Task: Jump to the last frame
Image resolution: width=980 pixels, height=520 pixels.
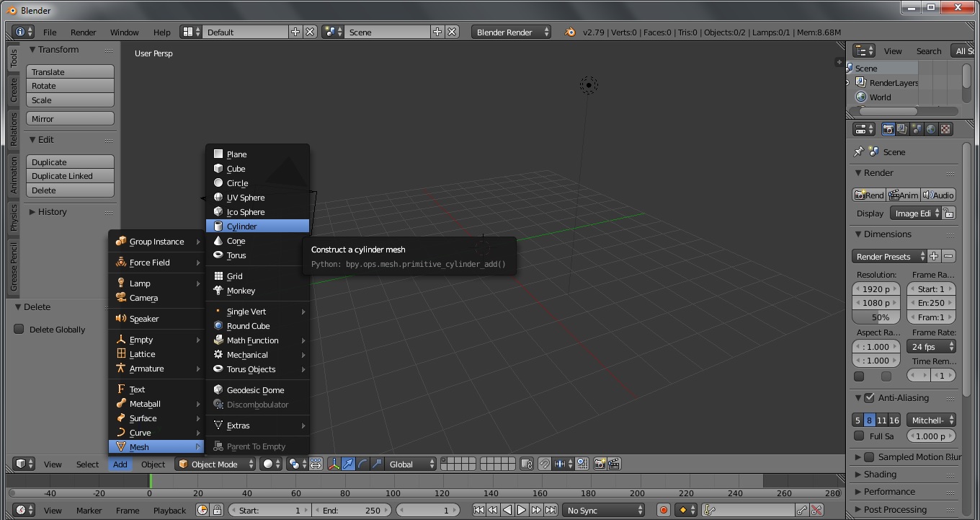Action: (551, 510)
